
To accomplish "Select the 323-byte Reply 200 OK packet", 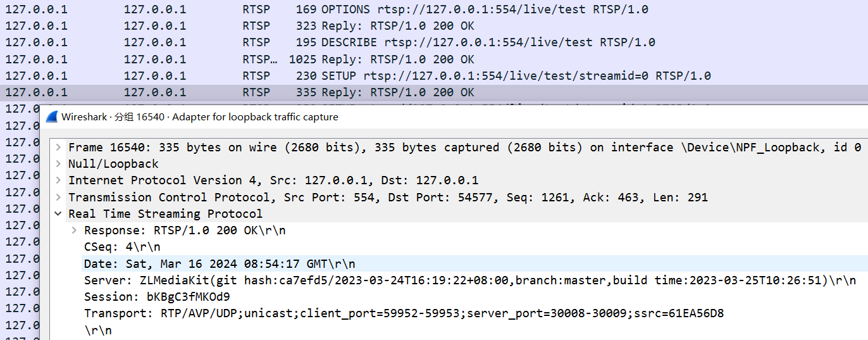I will pyautogui.click(x=434, y=26).
